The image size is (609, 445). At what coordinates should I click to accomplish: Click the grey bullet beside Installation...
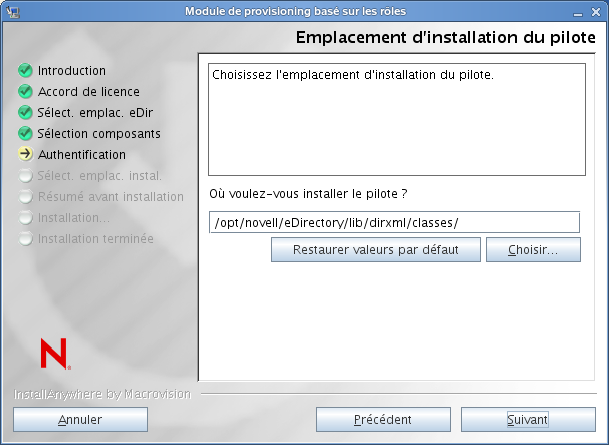click(x=25, y=217)
